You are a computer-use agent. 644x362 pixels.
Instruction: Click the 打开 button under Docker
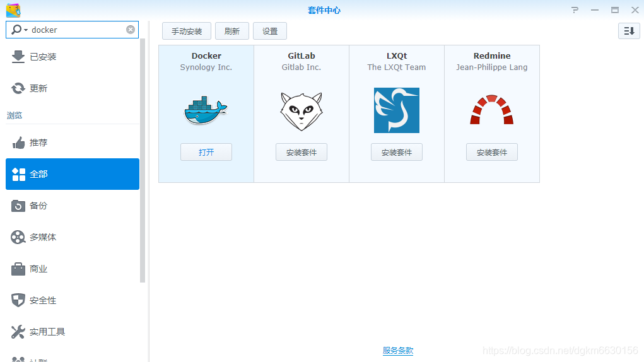[206, 152]
